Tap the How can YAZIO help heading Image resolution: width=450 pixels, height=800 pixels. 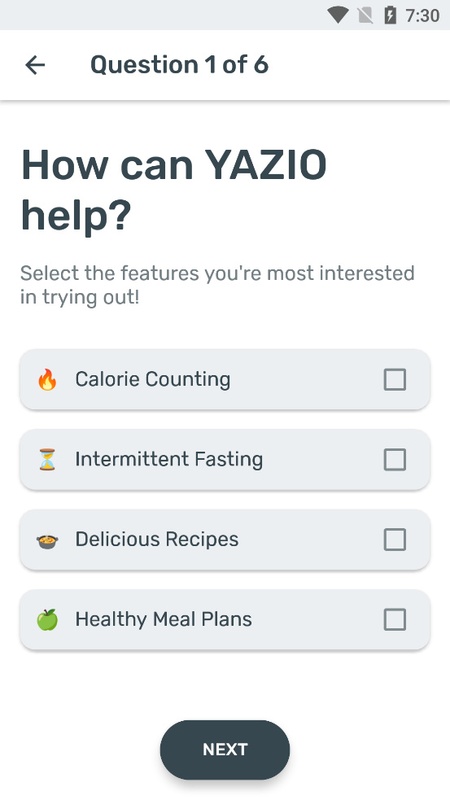(x=174, y=190)
